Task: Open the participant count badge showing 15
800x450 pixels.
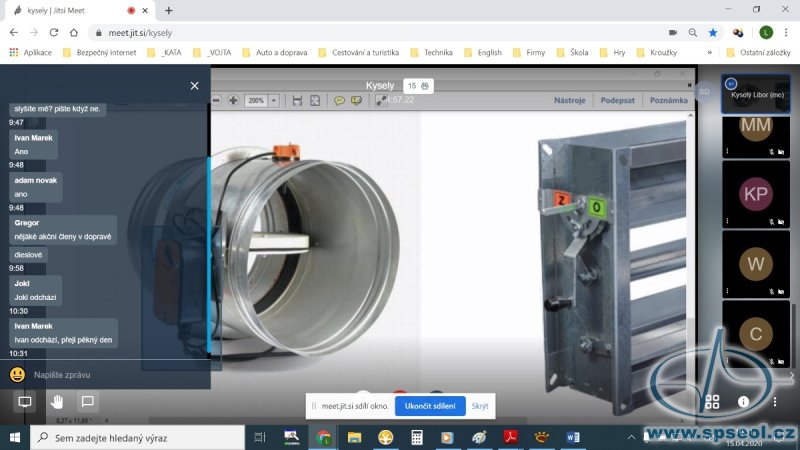Action: (x=418, y=86)
